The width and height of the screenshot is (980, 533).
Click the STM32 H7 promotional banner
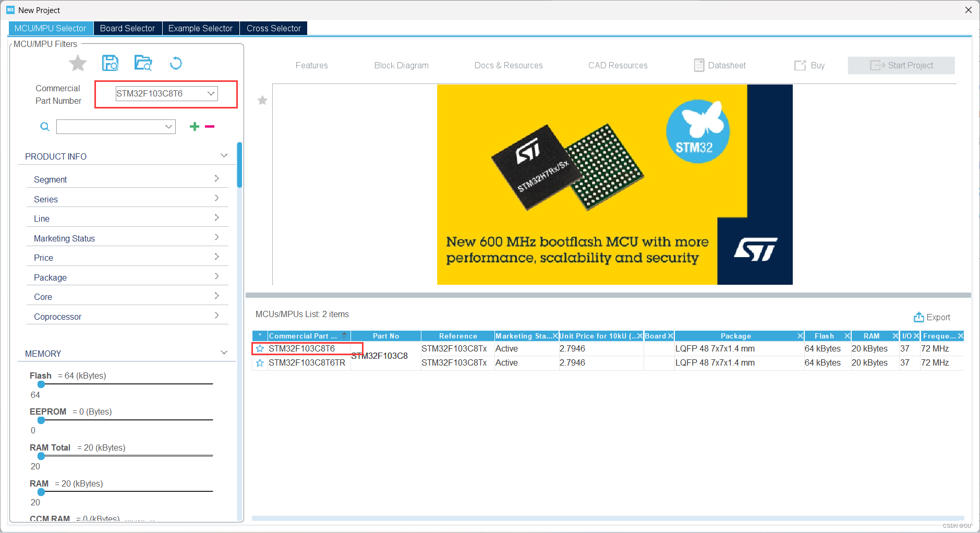[x=614, y=184]
